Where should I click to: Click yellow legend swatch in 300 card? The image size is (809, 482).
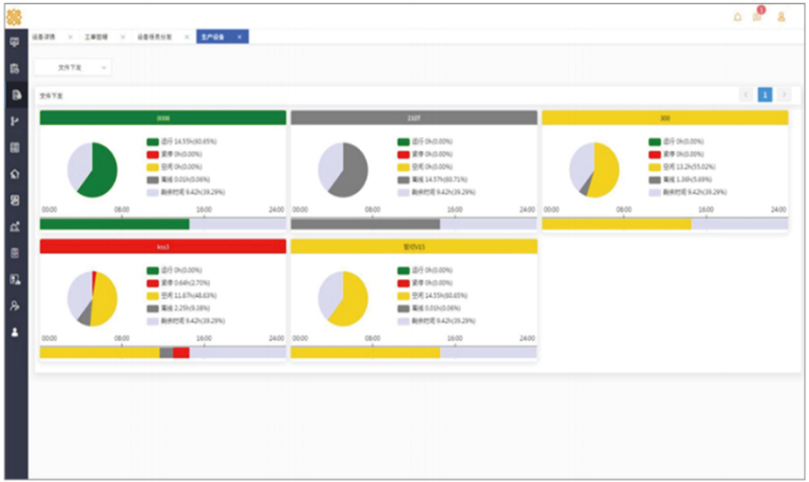point(655,167)
